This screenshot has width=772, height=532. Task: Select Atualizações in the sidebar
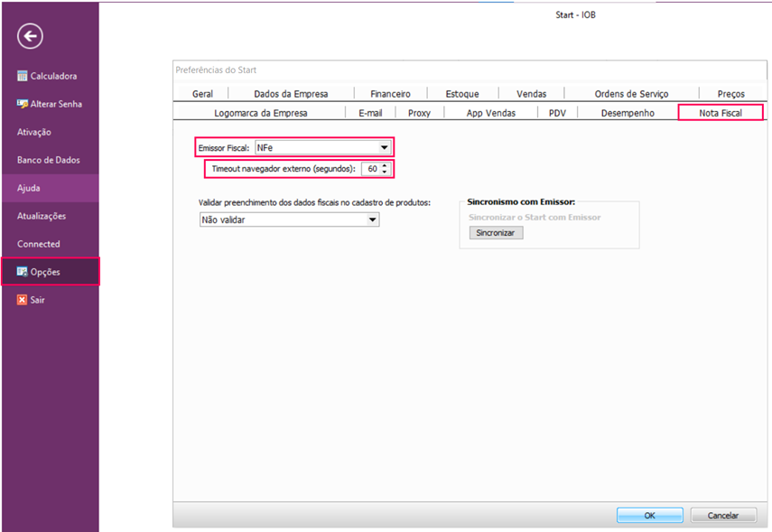(x=42, y=216)
